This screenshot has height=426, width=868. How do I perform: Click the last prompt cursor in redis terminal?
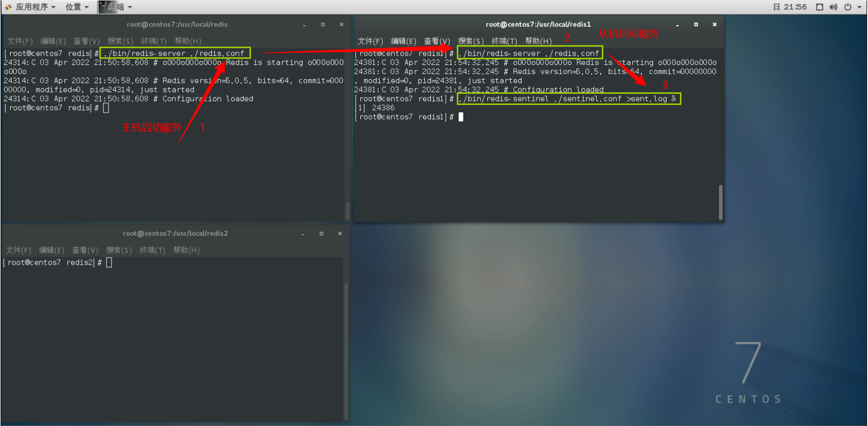pyautogui.click(x=106, y=108)
